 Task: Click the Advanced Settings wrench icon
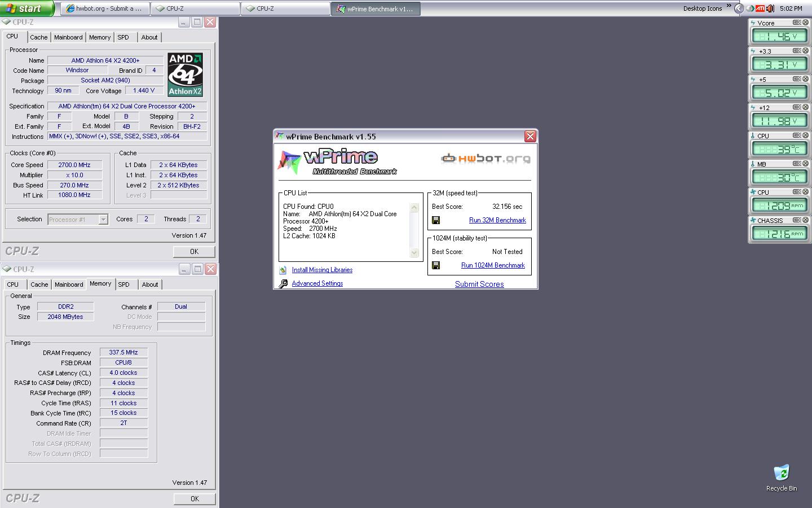pos(283,283)
